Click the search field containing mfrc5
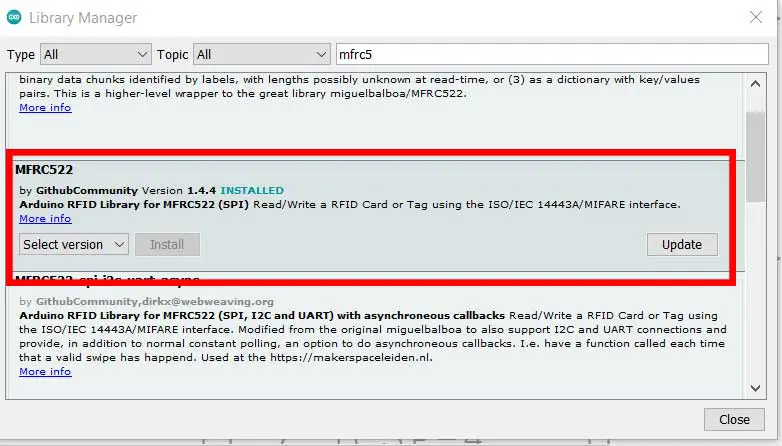Screen dimensions: 782x446 [552, 54]
